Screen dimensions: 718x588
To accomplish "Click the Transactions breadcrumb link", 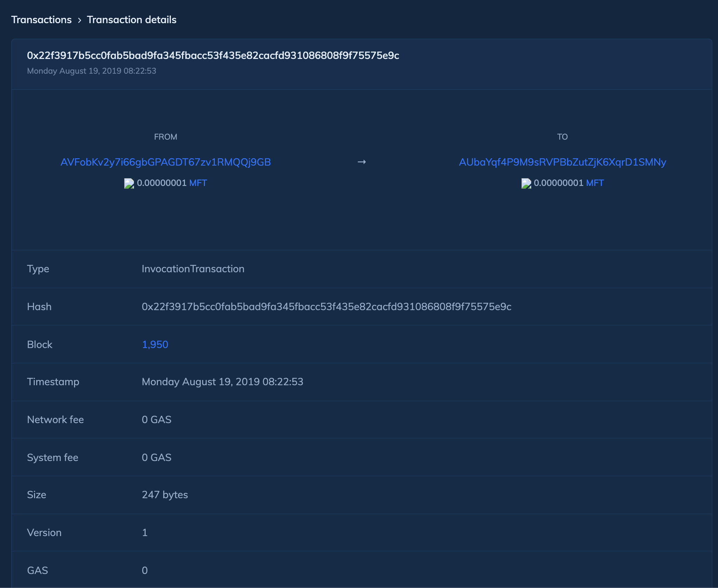I will click(41, 20).
